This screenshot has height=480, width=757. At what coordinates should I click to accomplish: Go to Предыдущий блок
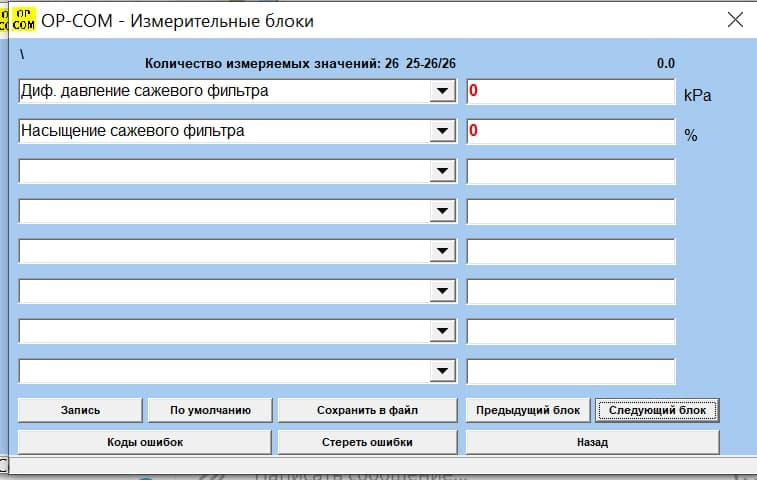pyautogui.click(x=528, y=410)
